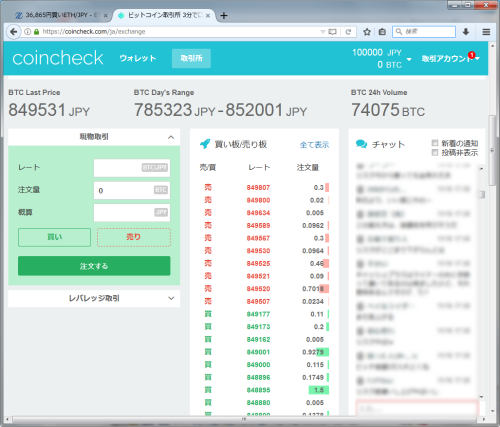Viewport: 500px width, 427px height.
Task: Click the 全て表示 link in order book
Action: (314, 145)
